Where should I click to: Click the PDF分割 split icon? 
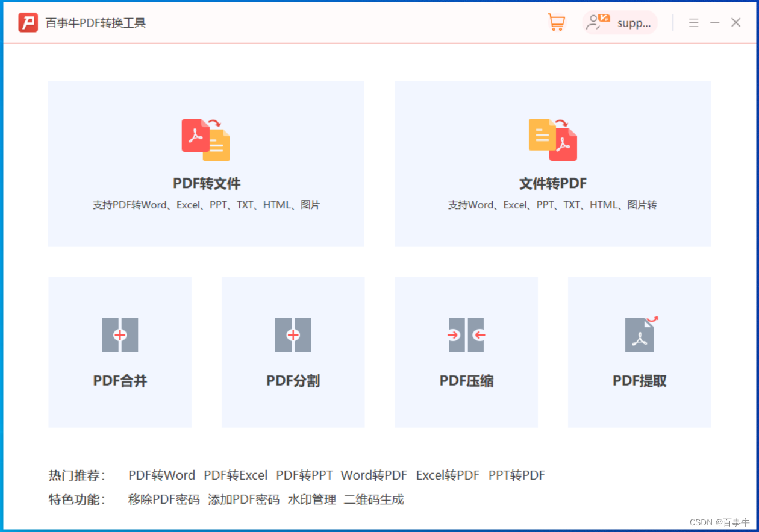[x=293, y=335]
